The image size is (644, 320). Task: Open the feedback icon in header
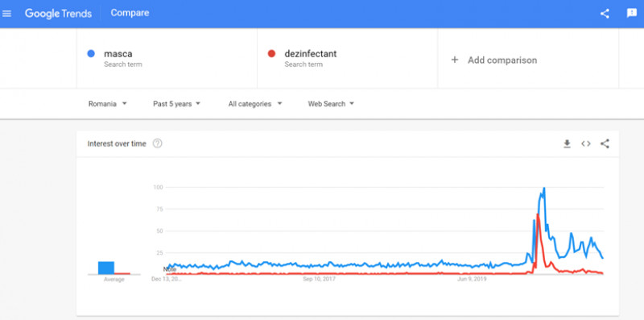[632, 13]
